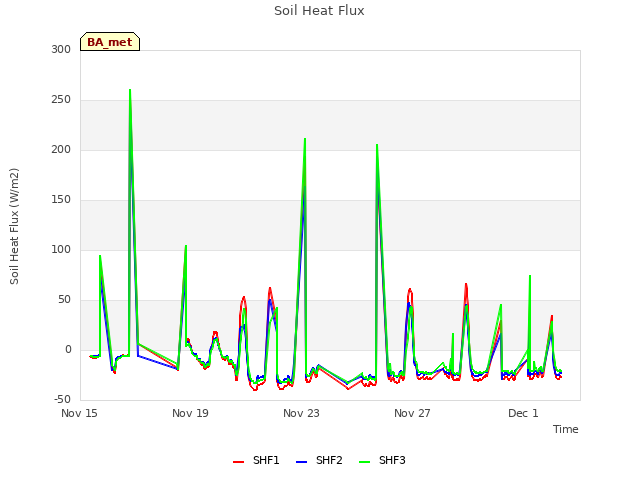640x480 pixels.
Task: Click the 150 y-axis tick label
Action: tap(61, 200)
